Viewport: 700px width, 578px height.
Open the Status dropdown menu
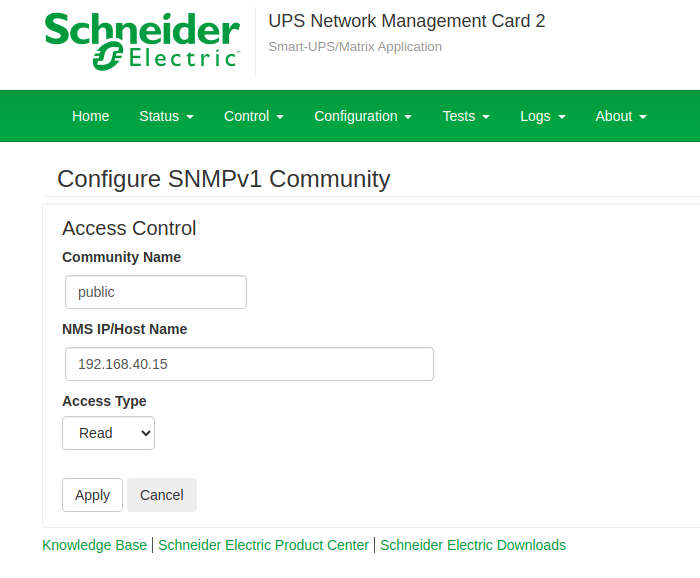[166, 116]
